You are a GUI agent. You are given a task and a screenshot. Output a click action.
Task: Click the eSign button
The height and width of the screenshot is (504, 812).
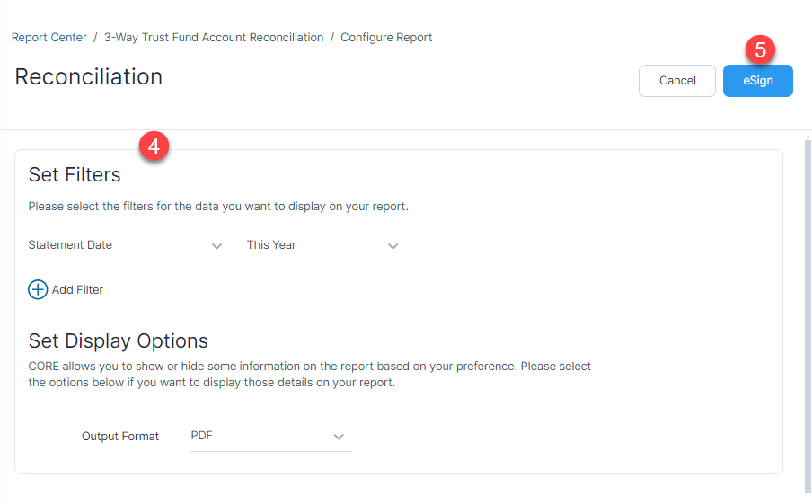tap(757, 81)
